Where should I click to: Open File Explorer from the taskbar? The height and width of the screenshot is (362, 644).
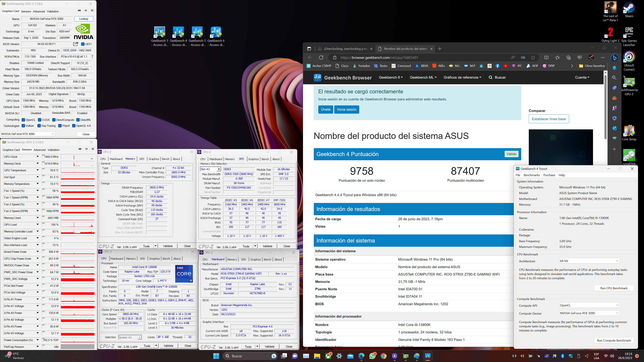[317, 356]
